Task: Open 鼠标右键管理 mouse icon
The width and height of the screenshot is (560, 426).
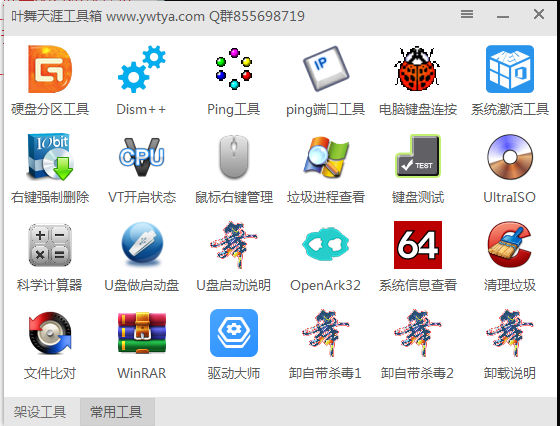Action: click(234, 157)
